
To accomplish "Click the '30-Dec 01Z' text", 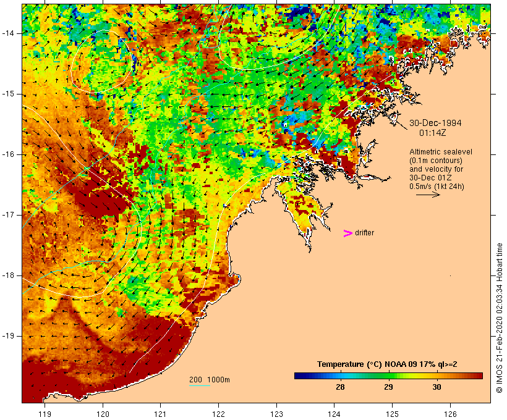I will click(430, 178).
